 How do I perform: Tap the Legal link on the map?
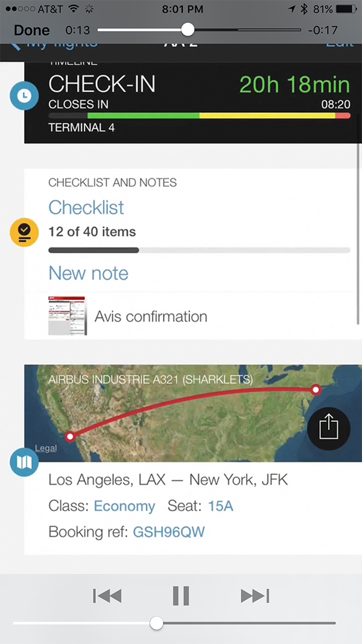[46, 448]
